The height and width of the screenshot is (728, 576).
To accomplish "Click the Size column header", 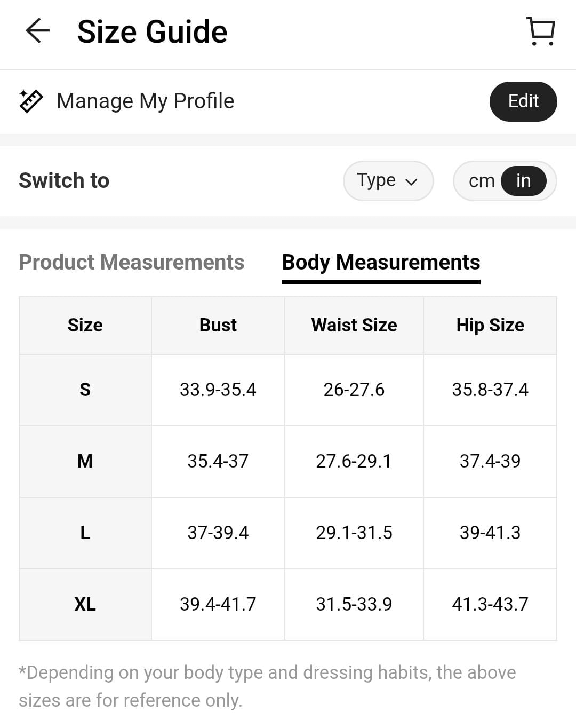I will (85, 325).
